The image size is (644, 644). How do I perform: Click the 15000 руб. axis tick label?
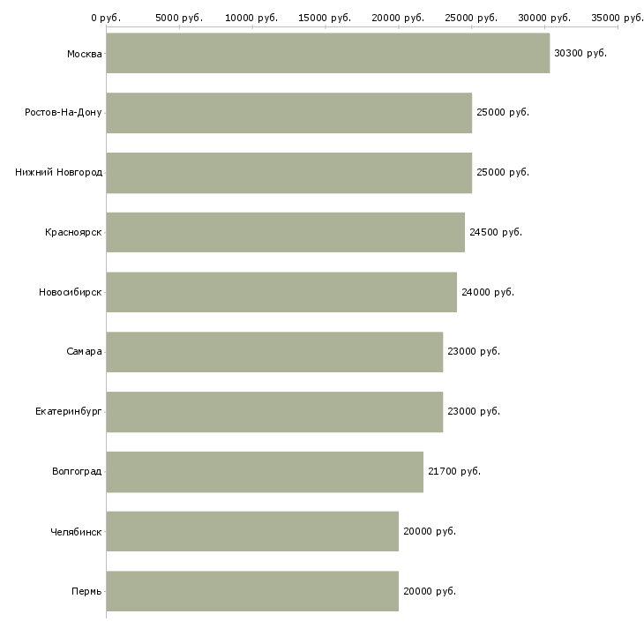coord(326,18)
